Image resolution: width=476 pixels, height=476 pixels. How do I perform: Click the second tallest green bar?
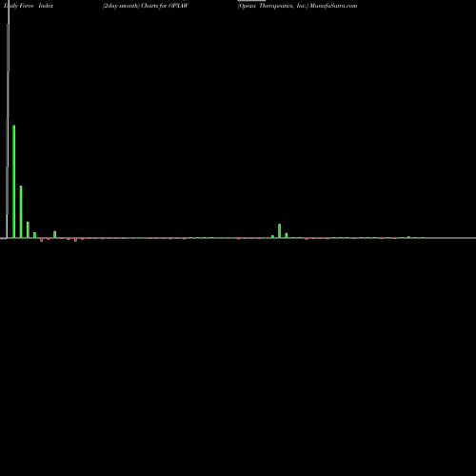click(x=21, y=211)
